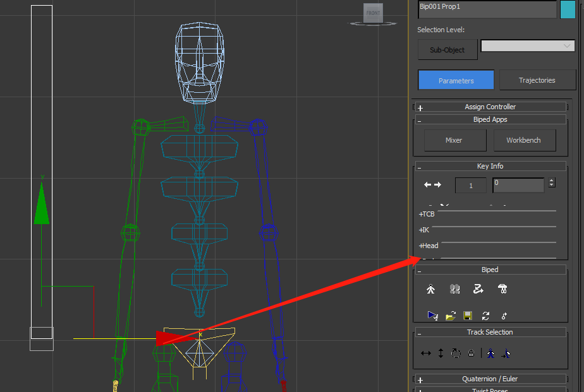Click the key number field showing 1

(x=471, y=185)
